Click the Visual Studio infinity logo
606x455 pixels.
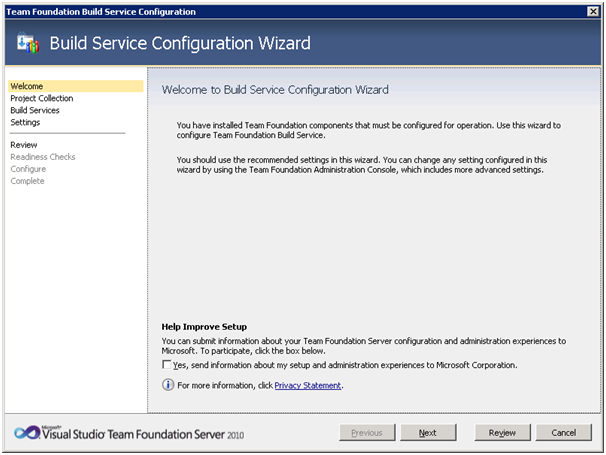tap(27, 433)
